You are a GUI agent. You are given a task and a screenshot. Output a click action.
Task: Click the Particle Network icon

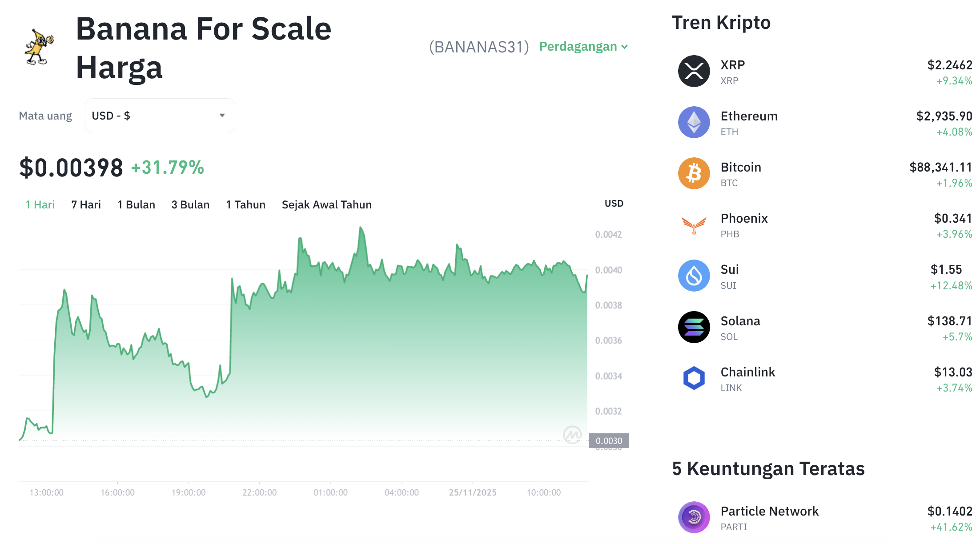click(x=693, y=517)
